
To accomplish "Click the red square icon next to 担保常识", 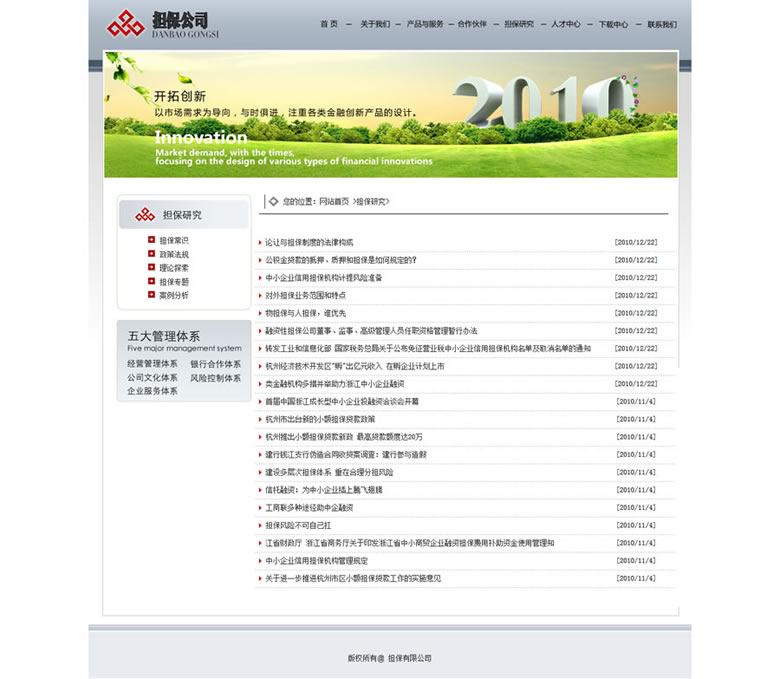I will (152, 240).
